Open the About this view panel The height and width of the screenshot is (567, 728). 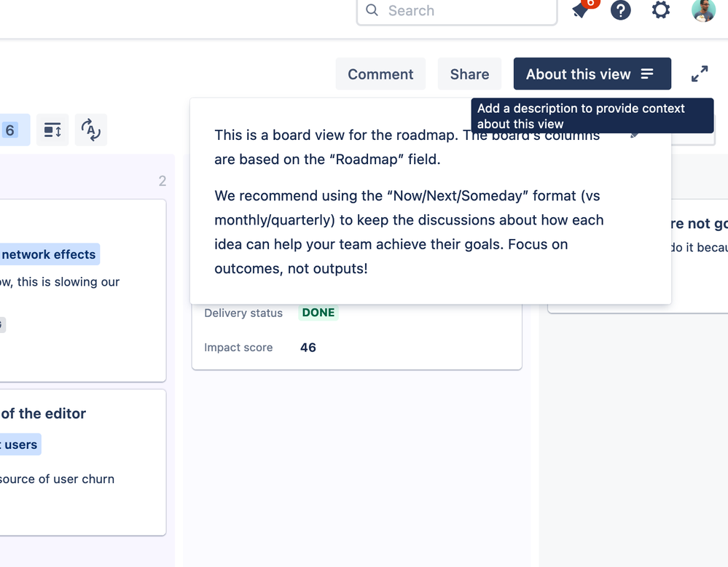click(x=592, y=74)
